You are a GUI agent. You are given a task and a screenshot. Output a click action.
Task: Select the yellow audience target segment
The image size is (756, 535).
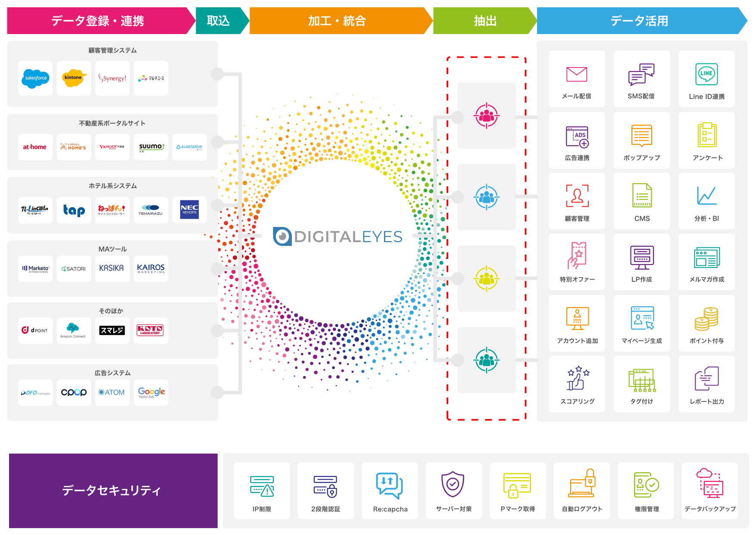[x=487, y=279]
